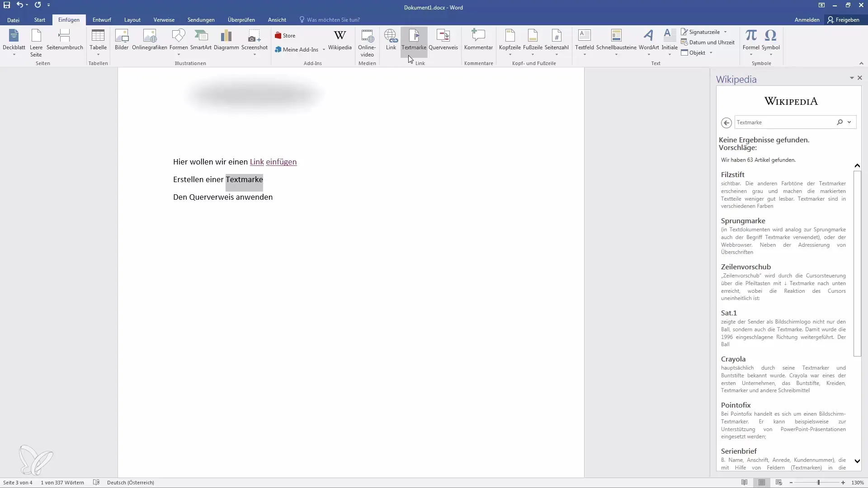Click the Redo icon in title bar
868x488 pixels.
[x=38, y=5]
